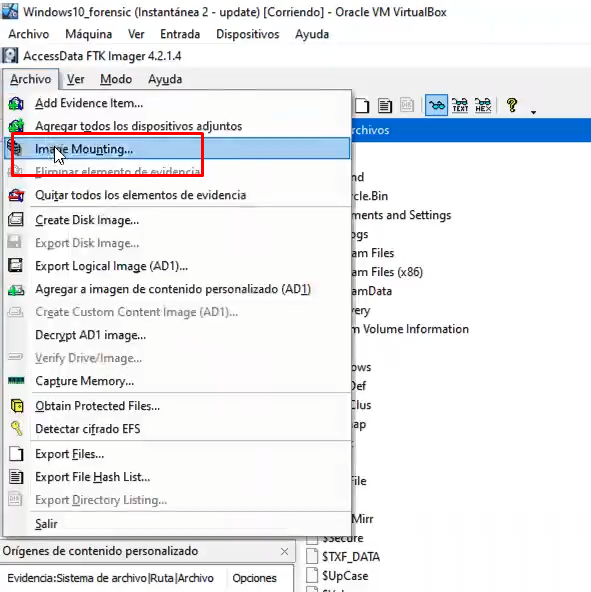Click the Detectar cifrado EFS key icon
The width and height of the screenshot is (591, 592).
[x=16, y=429]
